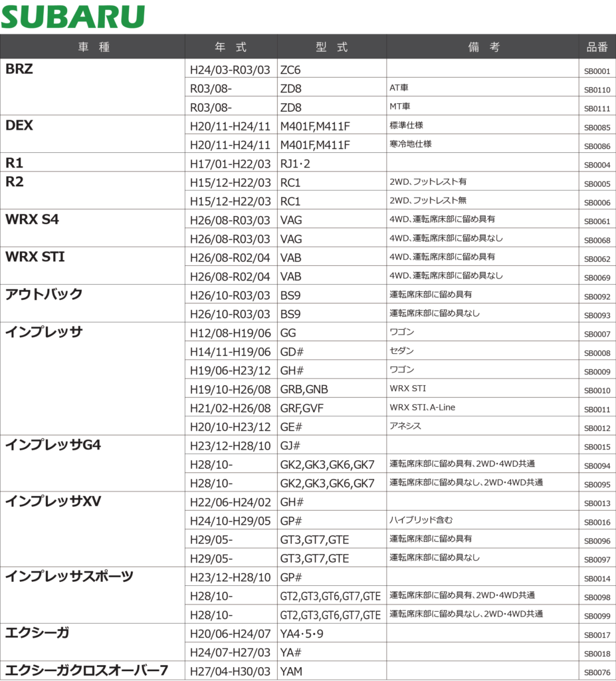616x681 pixels.
Task: Select the ハイブリッド含む remark cell
Action: 421,520
